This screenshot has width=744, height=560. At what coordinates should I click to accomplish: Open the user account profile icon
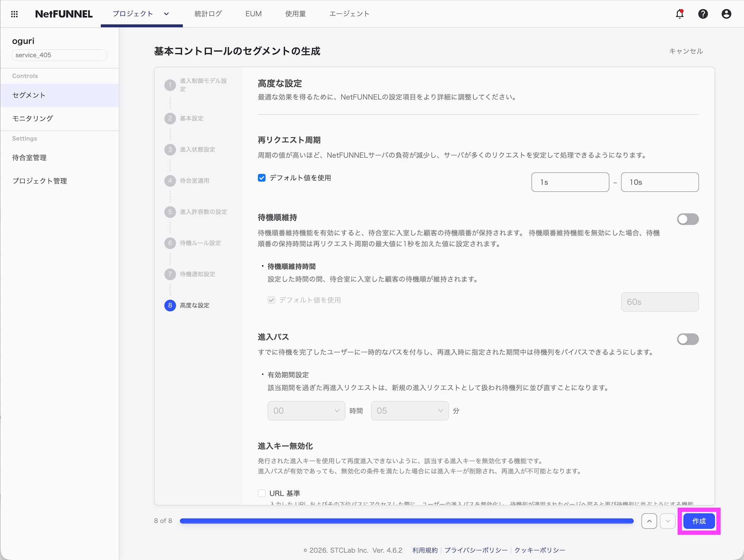coord(726,14)
